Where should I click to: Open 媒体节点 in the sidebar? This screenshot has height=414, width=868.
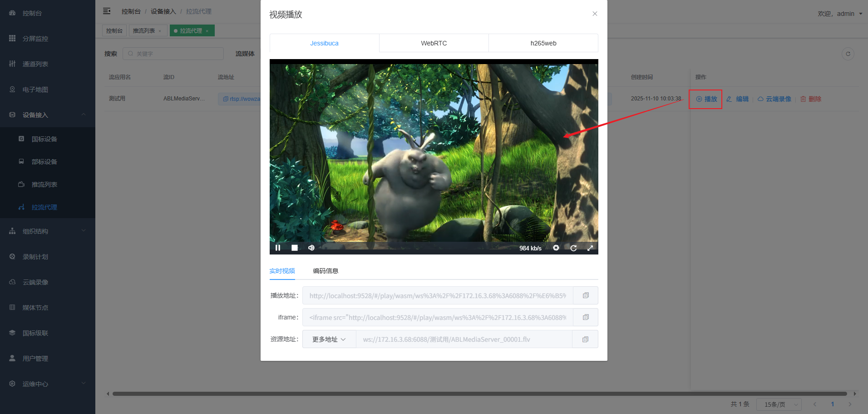(48, 308)
